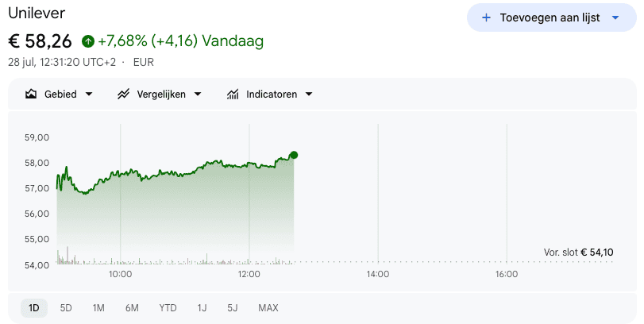Select the 1M time range
The height and width of the screenshot is (324, 644).
[x=98, y=307]
